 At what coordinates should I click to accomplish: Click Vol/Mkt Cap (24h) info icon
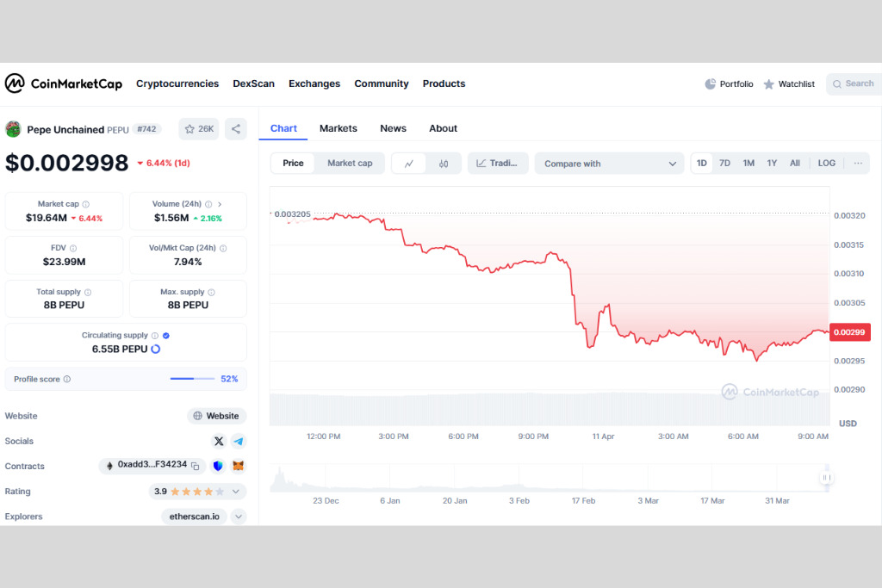[223, 248]
